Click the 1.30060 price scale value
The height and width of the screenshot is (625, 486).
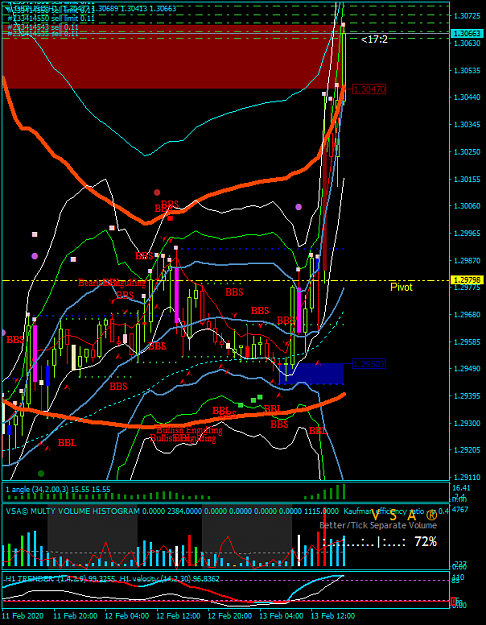coord(467,206)
